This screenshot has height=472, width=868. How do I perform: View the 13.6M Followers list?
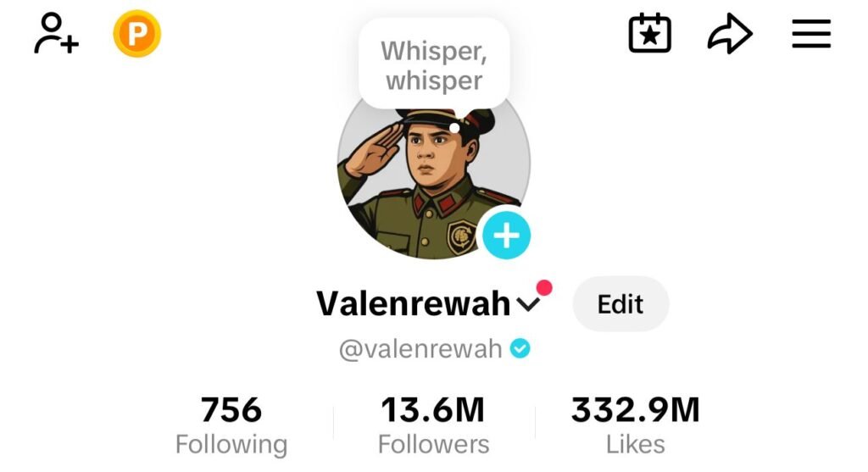(433, 425)
